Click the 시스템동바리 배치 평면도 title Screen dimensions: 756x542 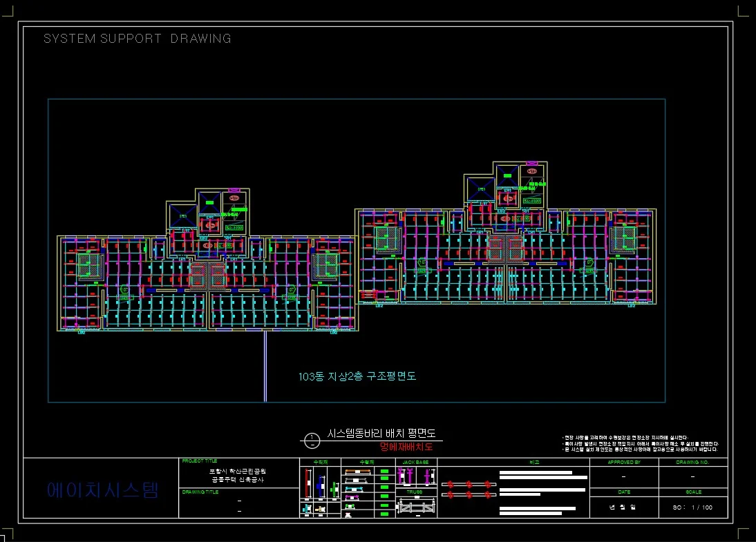[x=381, y=434]
